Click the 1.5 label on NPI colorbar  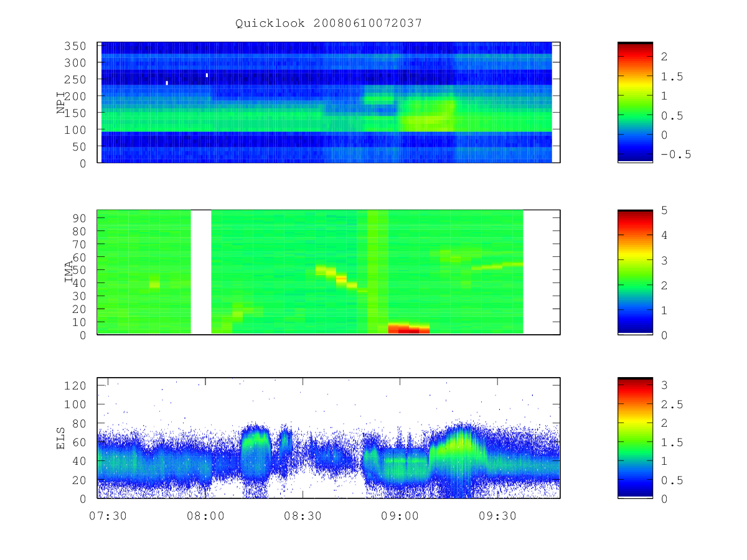click(x=672, y=76)
